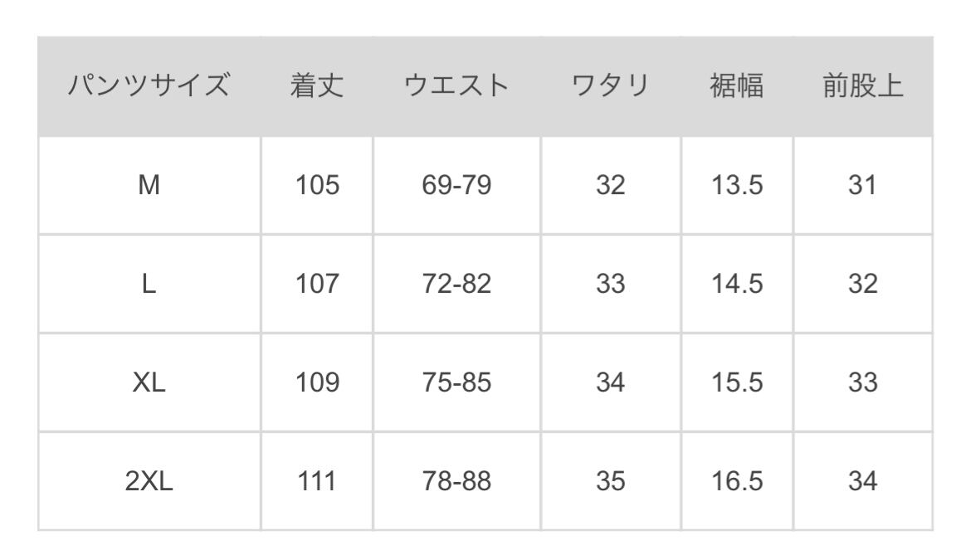Click the 75-85 waist cell
Viewport: 971px width, 560px height.
[456, 382]
